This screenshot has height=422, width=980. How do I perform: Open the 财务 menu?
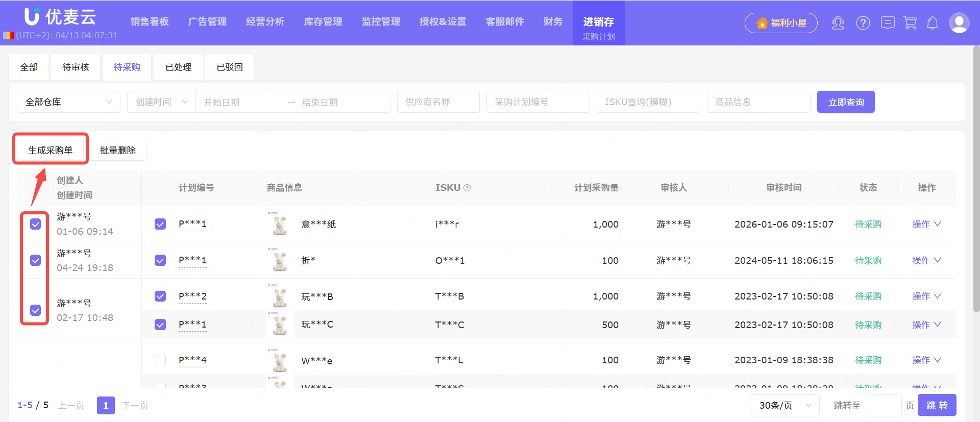pyautogui.click(x=553, y=21)
